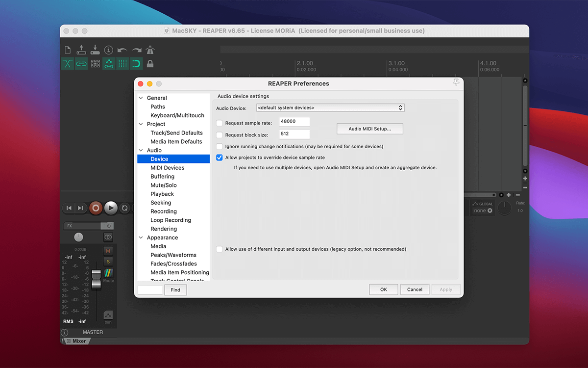Image resolution: width=588 pixels, height=368 pixels.
Task: Select Buffering in preferences tree
Action: coord(162,177)
